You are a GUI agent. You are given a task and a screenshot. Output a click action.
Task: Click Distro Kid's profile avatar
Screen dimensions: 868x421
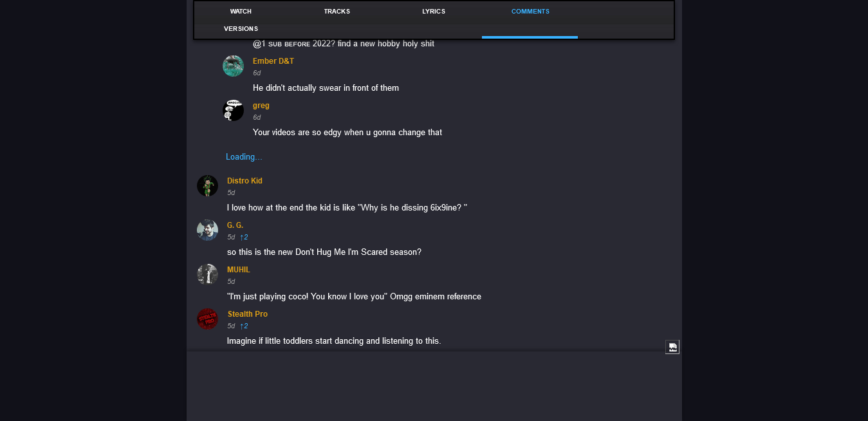pos(207,185)
